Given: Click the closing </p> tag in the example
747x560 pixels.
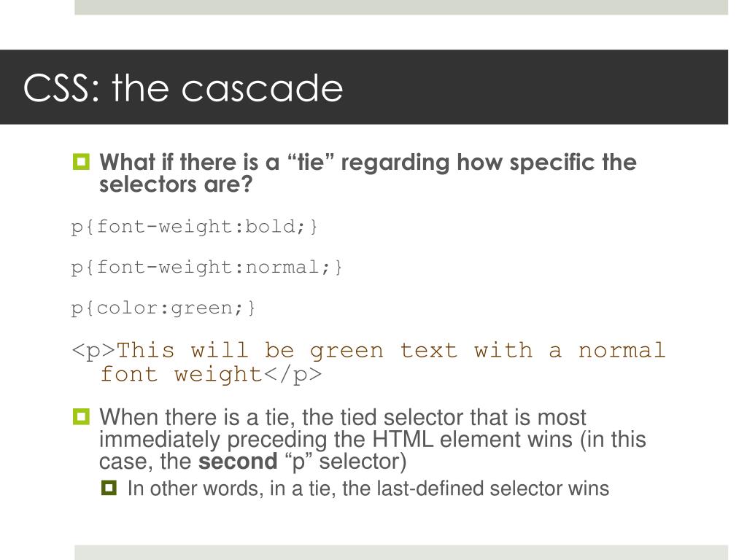Looking at the screenshot, I should [293, 375].
